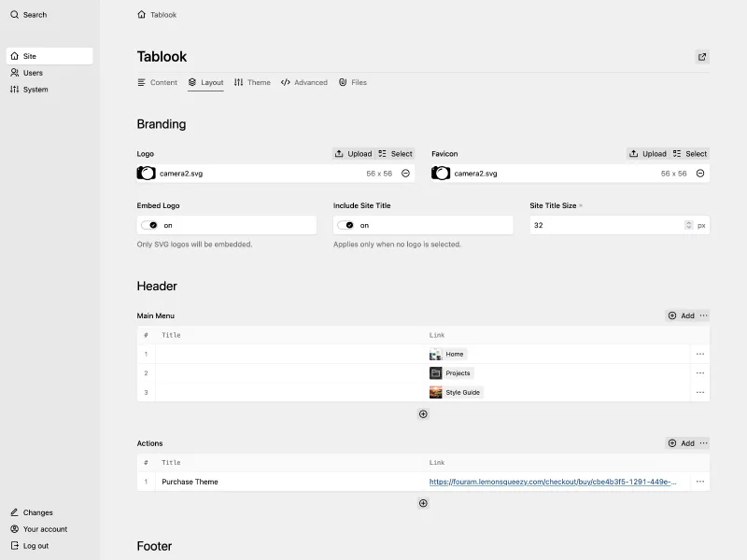The image size is (747, 560).
Task: Remove the Favicon camera2.svg file
Action: [699, 173]
